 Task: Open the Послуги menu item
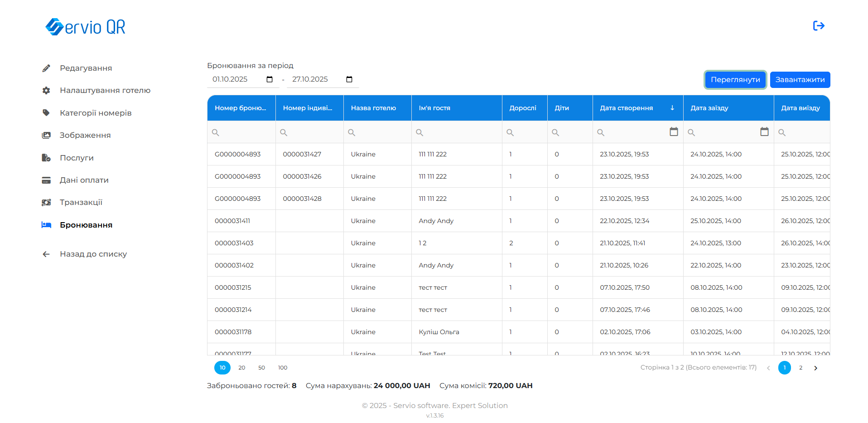pos(77,158)
